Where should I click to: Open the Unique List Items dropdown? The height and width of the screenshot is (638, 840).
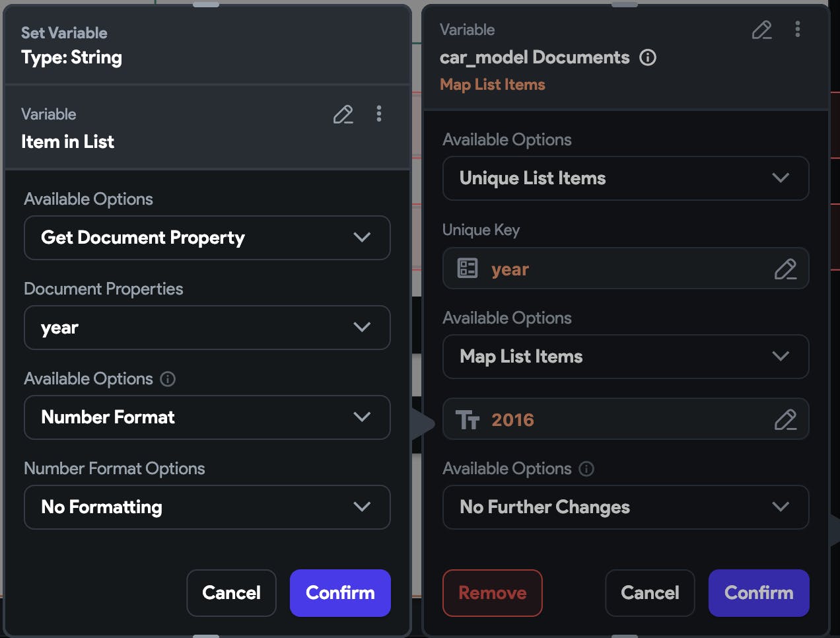pyautogui.click(x=625, y=178)
